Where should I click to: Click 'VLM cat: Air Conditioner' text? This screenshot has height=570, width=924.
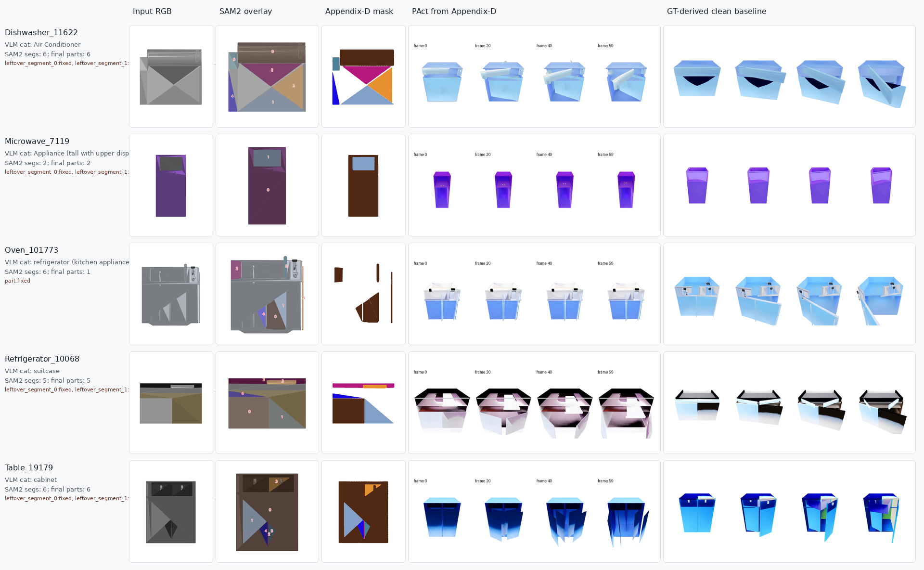coord(43,44)
